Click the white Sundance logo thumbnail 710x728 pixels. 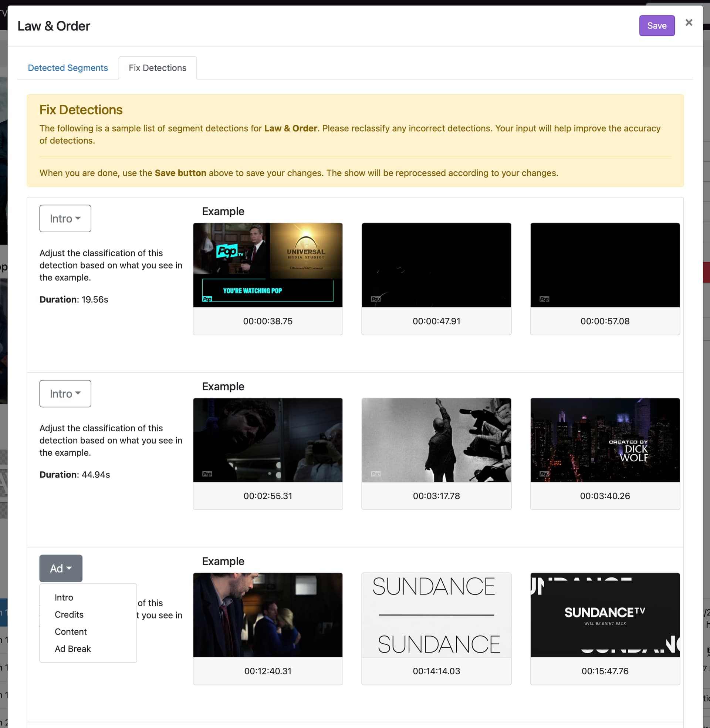436,615
